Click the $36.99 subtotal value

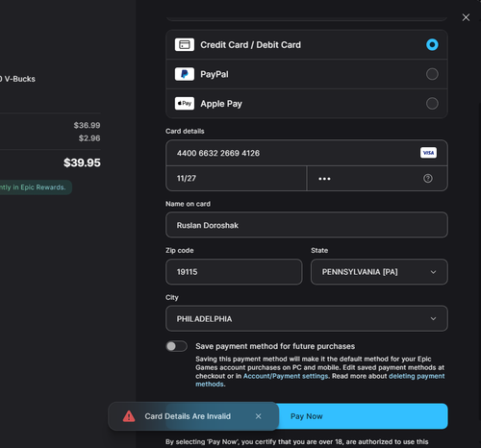(87, 125)
